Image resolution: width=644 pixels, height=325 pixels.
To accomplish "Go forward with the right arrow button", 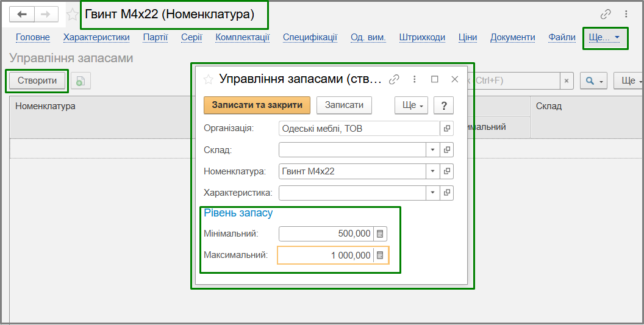I will [x=46, y=15].
